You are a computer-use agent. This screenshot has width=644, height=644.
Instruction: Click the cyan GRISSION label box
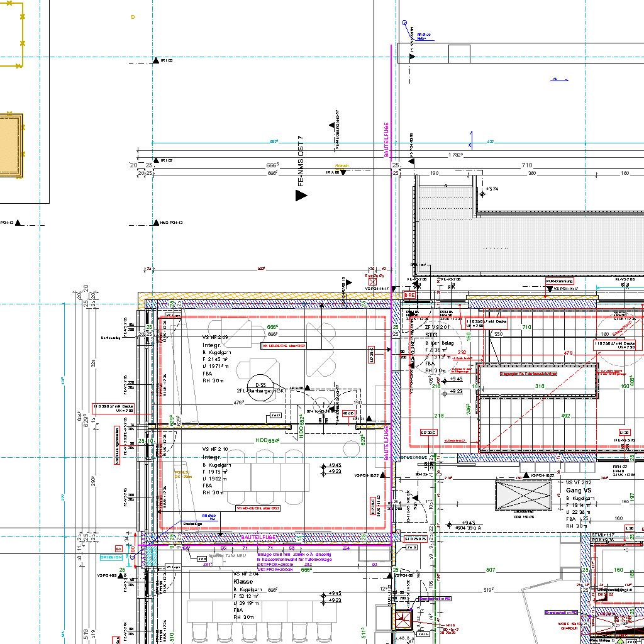(x=111, y=557)
